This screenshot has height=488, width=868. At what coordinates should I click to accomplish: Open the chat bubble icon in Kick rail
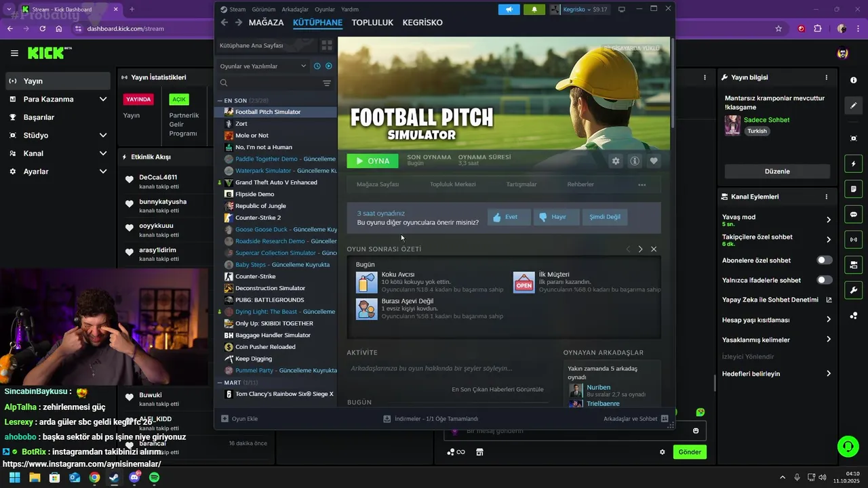[x=853, y=214]
